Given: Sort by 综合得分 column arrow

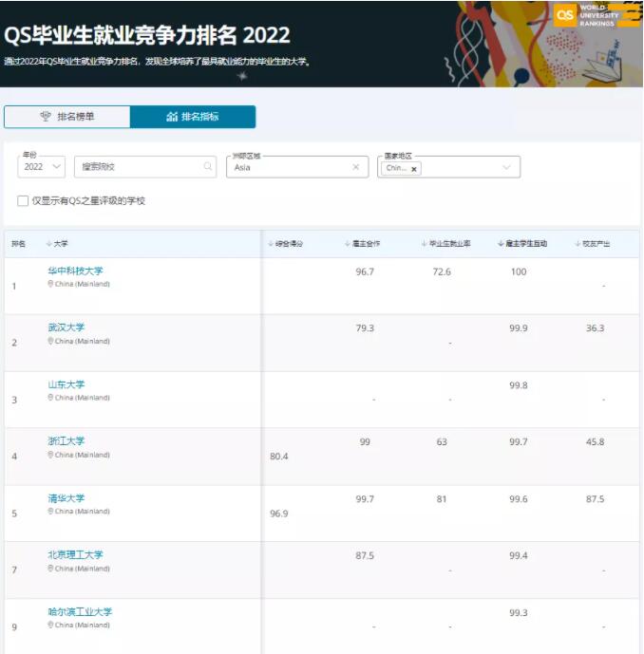Looking at the screenshot, I should click(270, 244).
